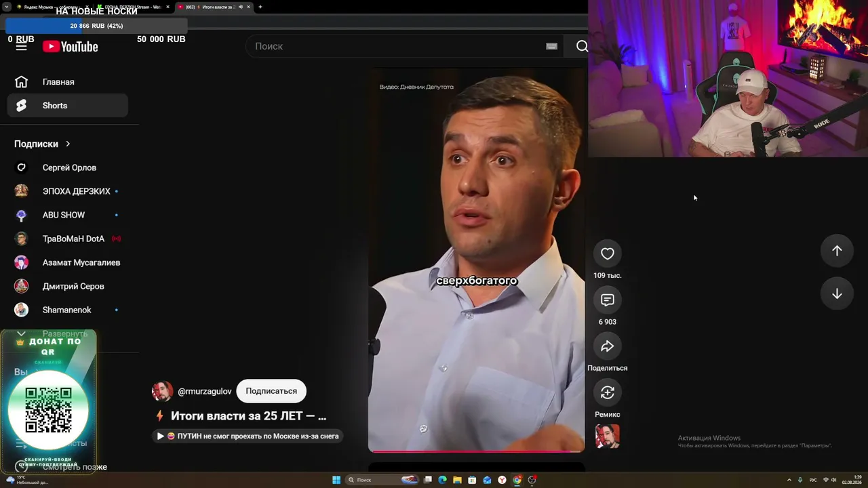868x488 pixels.
Task: Share the Short via Поделиться arrow
Action: pos(608,346)
